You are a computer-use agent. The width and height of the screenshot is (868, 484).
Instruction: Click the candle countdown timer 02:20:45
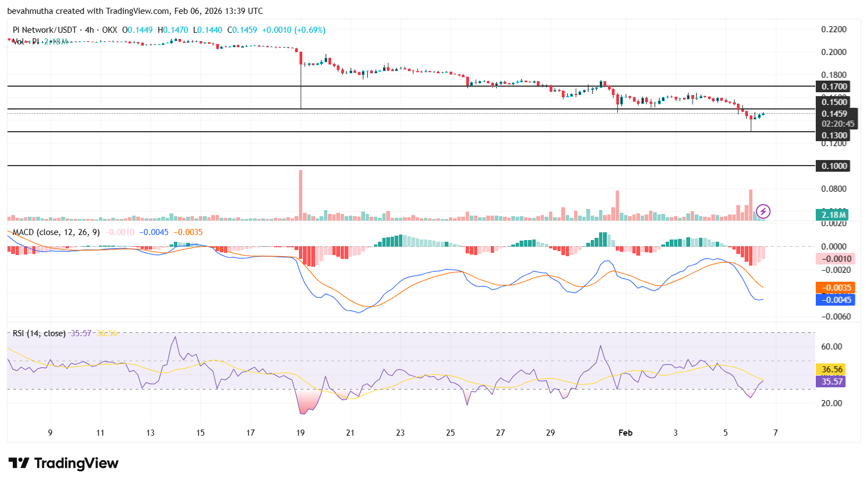pos(837,124)
